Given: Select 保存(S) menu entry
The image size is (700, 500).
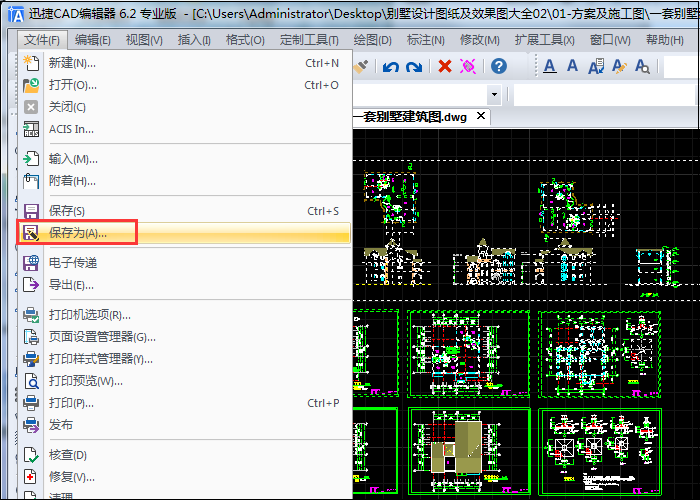Looking at the screenshot, I should (184, 211).
